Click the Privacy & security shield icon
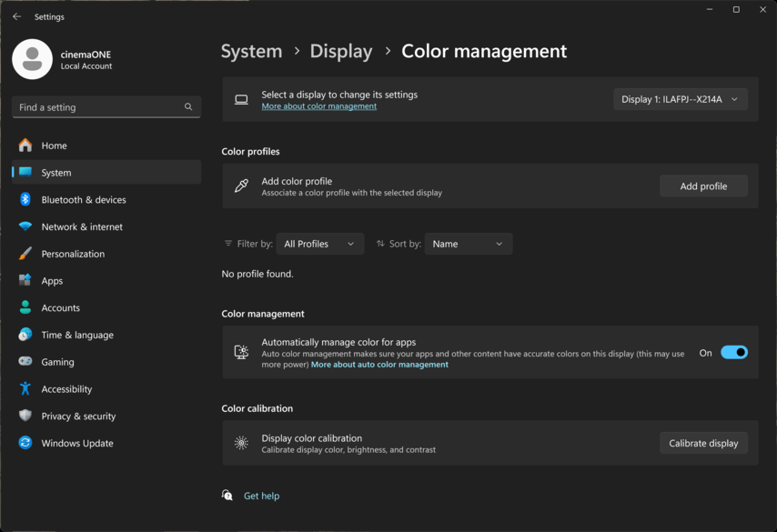 coord(25,416)
